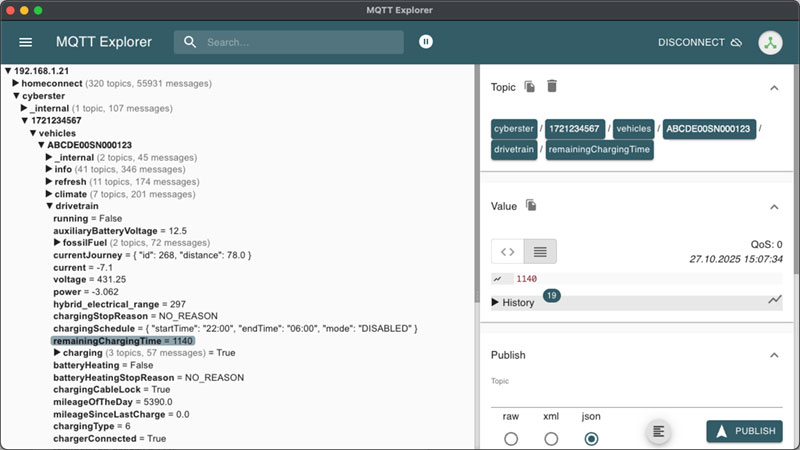Click the drivetrain topic breadcrumb chip

click(x=514, y=150)
